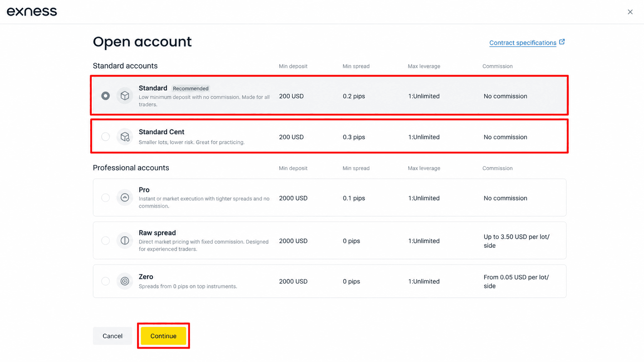
Task: Open the Contract specifications link
Action: 523,43
